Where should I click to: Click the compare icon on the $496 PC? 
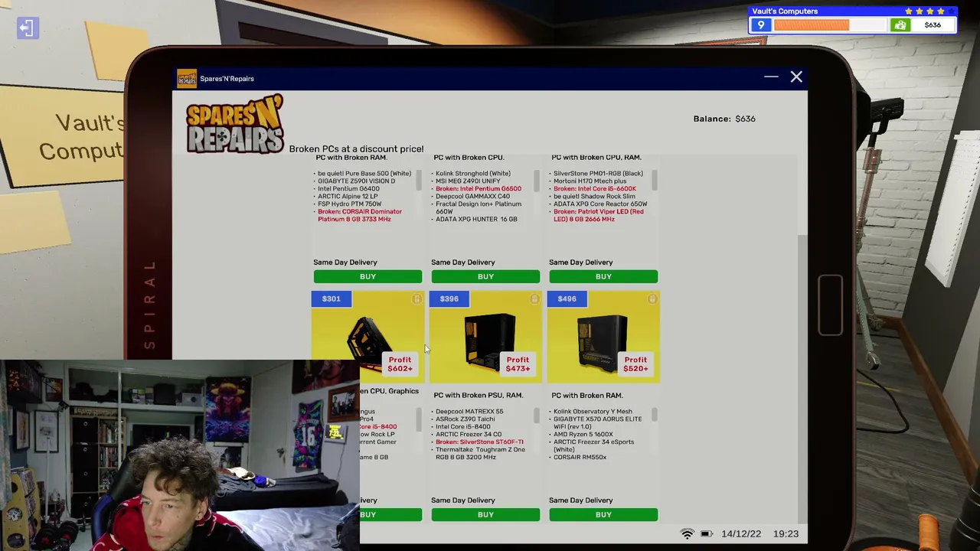[x=652, y=298]
